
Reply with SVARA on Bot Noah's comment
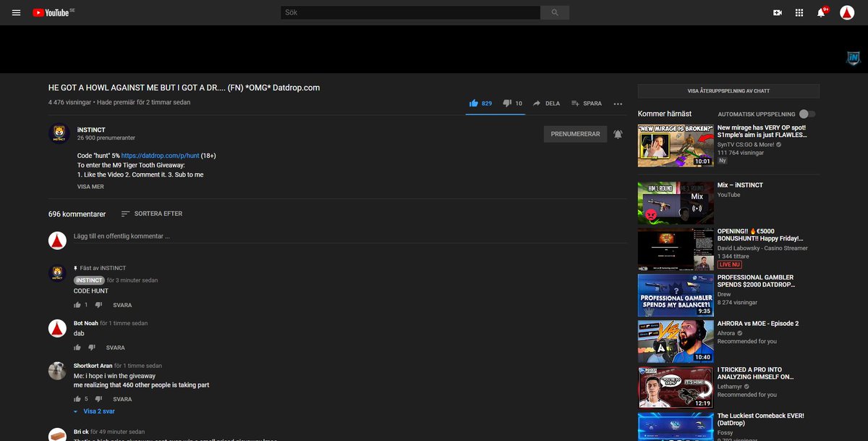(116, 348)
